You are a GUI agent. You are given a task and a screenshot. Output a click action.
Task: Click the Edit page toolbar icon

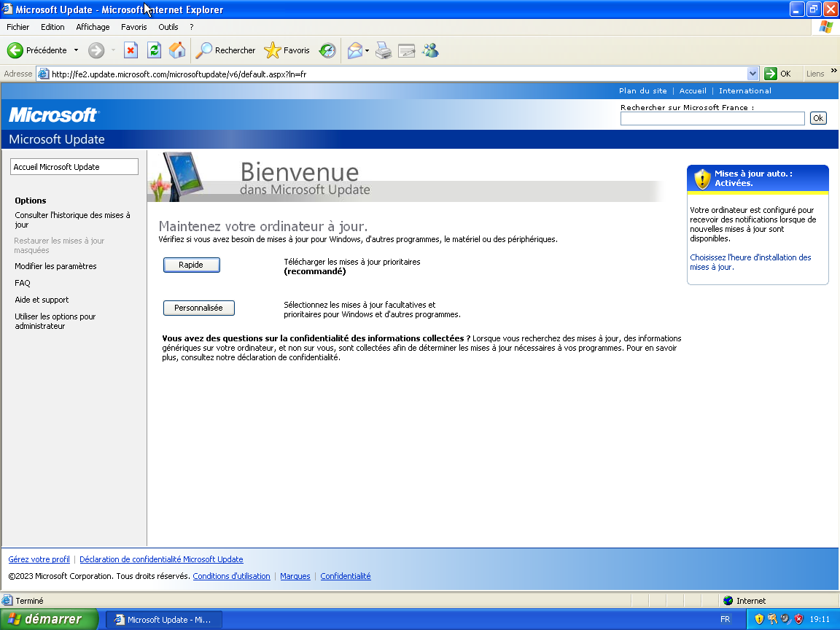tap(407, 50)
